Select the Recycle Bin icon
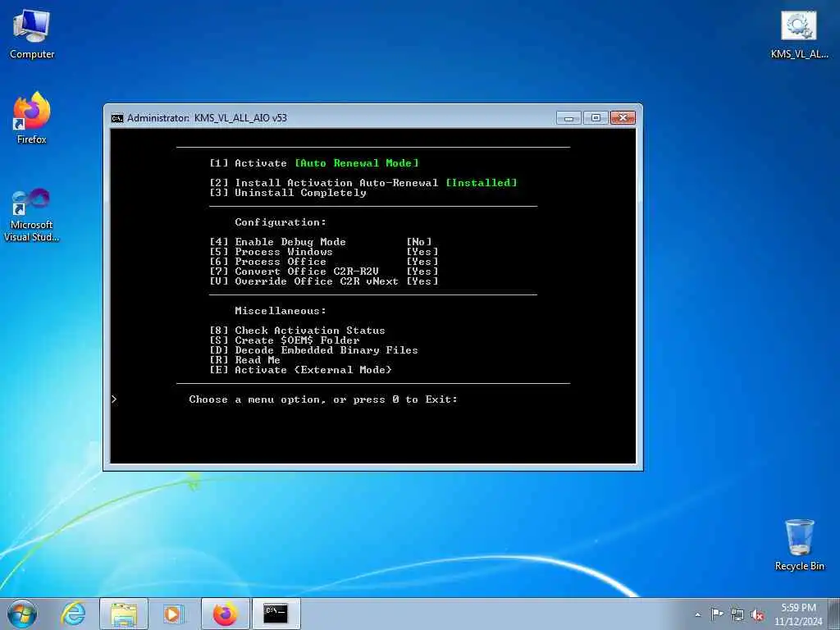This screenshot has width=840, height=630. 799,545
